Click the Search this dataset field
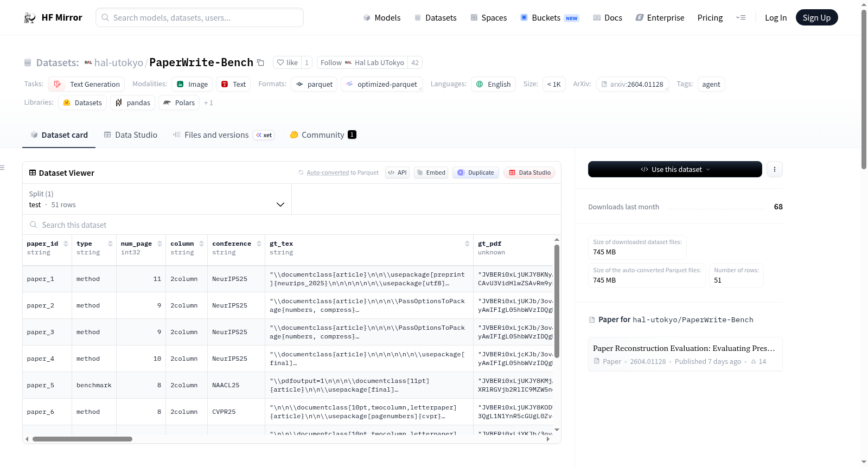Screen dimensions: 868x467 (x=292, y=225)
